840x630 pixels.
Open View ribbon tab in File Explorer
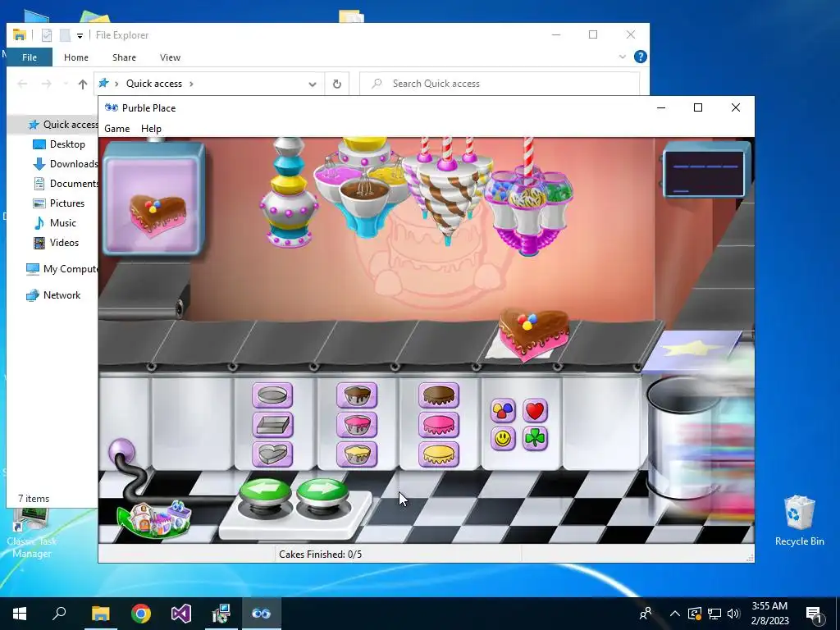tap(171, 57)
